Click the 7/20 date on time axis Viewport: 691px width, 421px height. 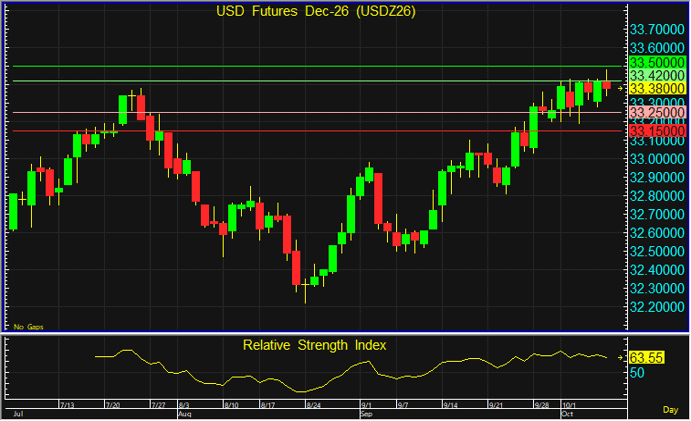pyautogui.click(x=113, y=405)
